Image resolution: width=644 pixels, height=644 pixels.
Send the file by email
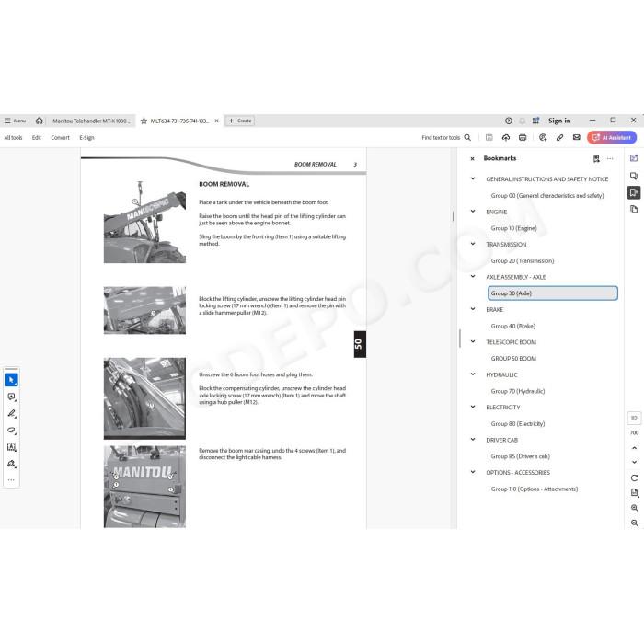577,138
